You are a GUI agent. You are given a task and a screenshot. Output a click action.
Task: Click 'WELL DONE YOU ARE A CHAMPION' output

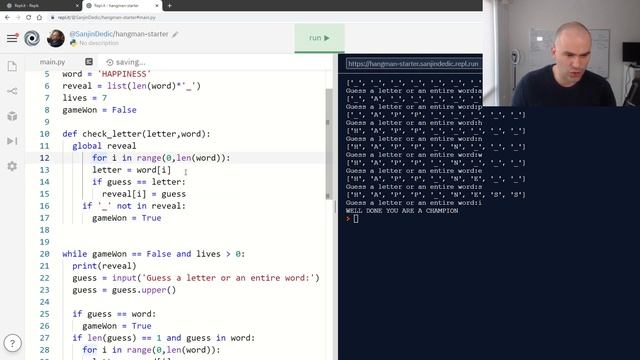click(x=402, y=211)
